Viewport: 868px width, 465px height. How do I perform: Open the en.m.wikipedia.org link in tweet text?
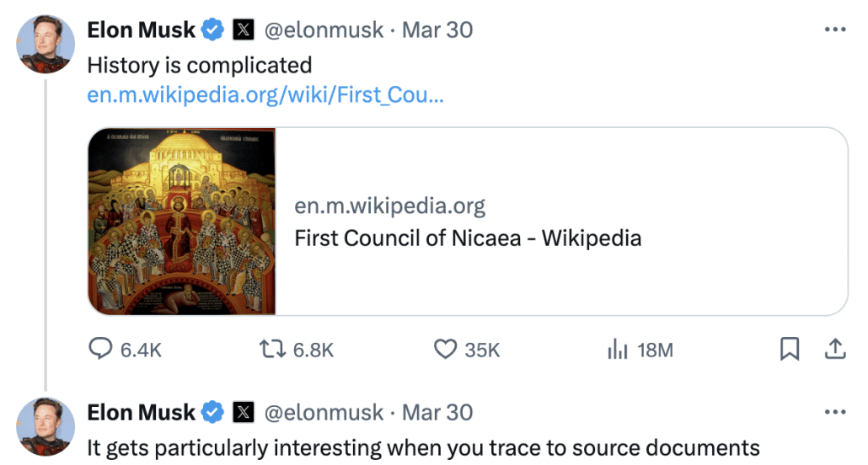[265, 95]
